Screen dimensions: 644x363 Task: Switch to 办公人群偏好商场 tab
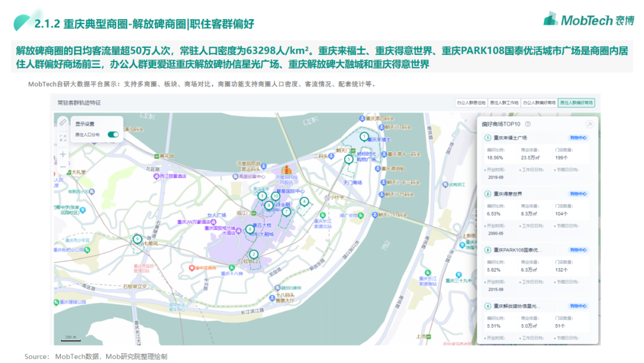(539, 103)
